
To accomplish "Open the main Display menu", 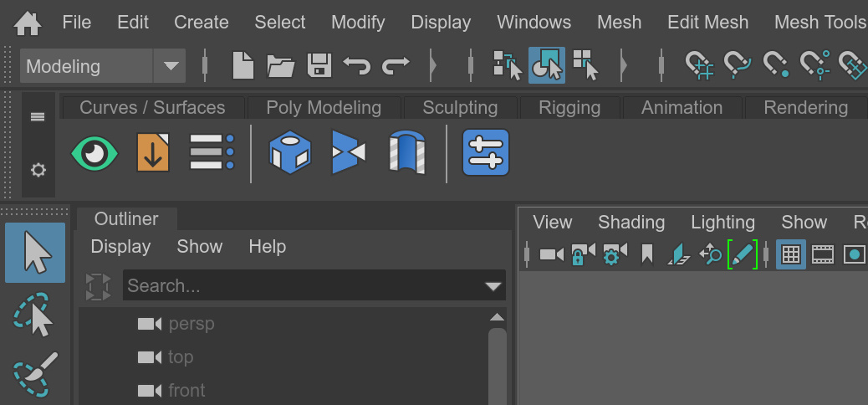I will (442, 22).
